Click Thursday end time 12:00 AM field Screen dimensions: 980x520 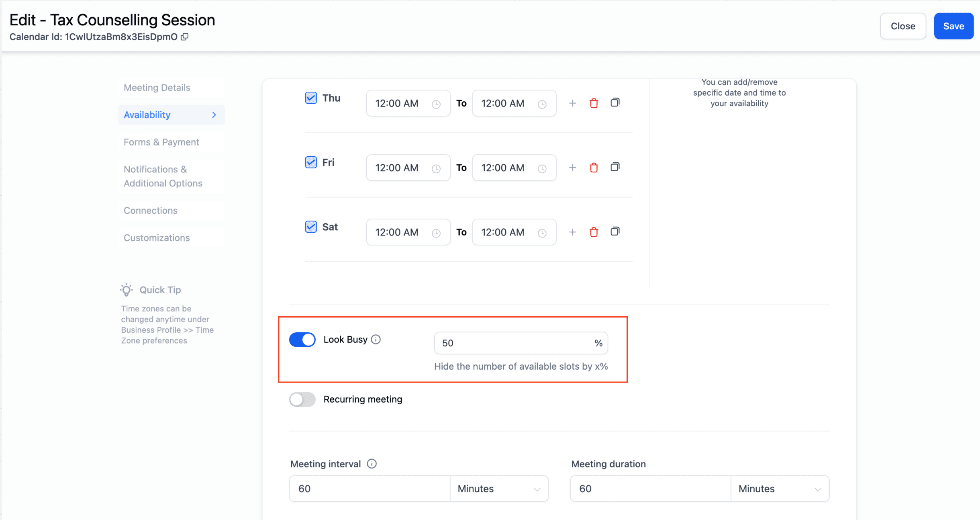tap(514, 103)
